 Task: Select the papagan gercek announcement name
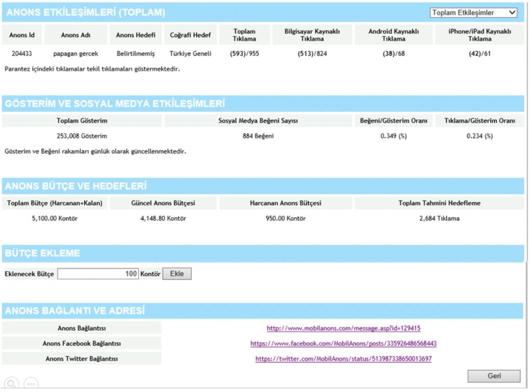coord(76,53)
